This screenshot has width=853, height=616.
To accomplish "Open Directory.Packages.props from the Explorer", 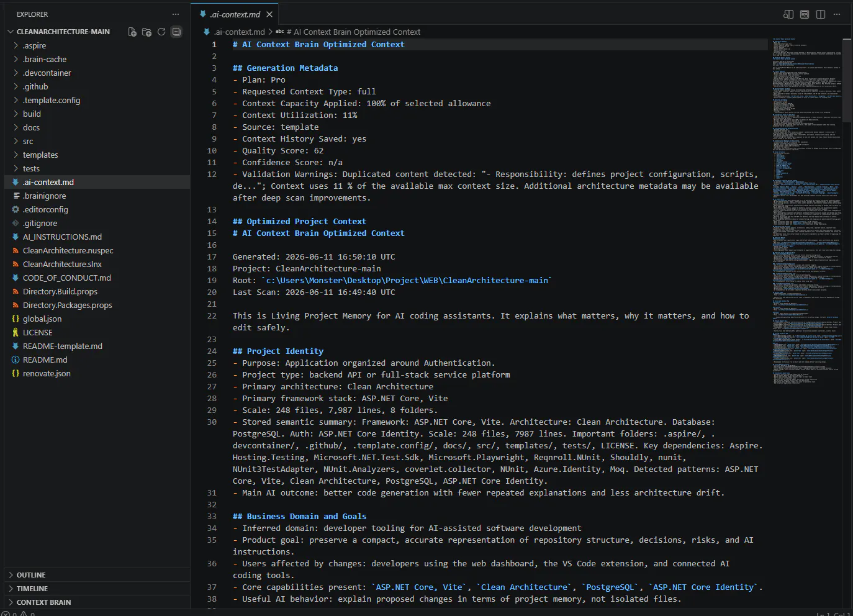I will (97, 305).
